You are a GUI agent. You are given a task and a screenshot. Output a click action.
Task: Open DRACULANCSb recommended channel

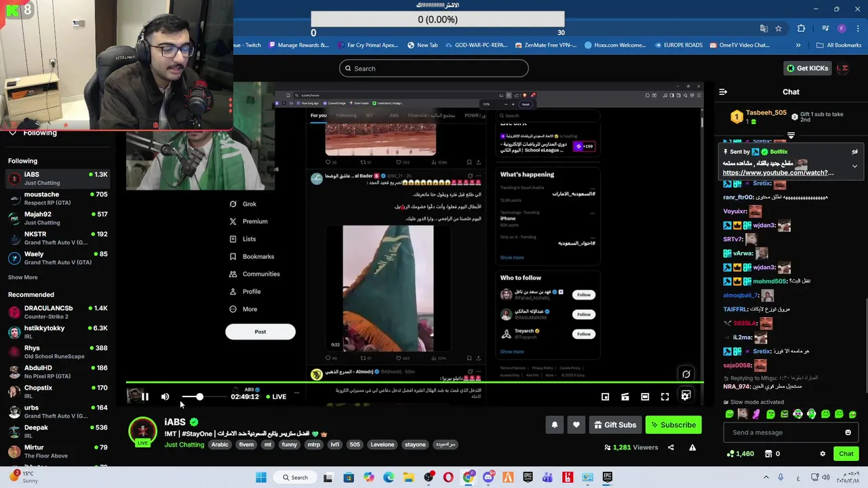point(58,312)
